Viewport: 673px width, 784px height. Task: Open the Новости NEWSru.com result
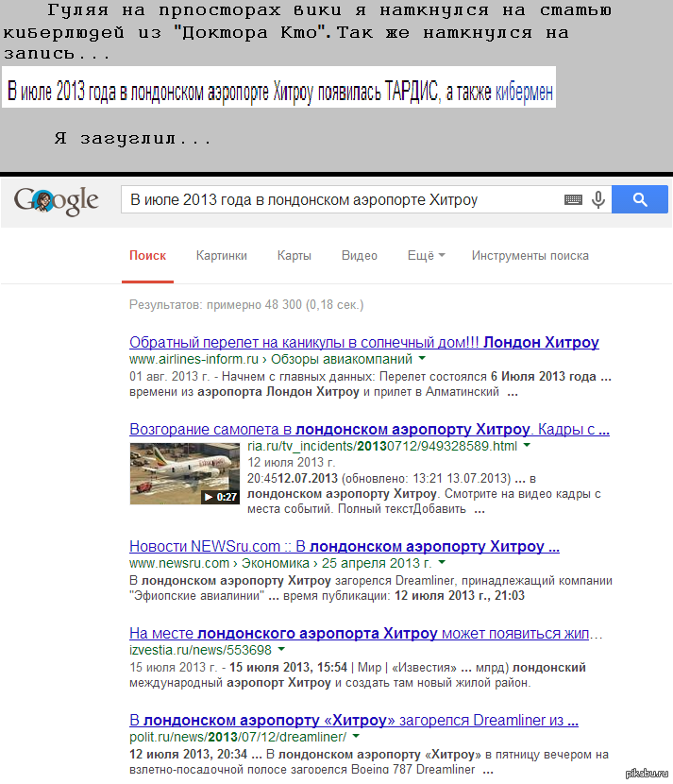point(345,546)
